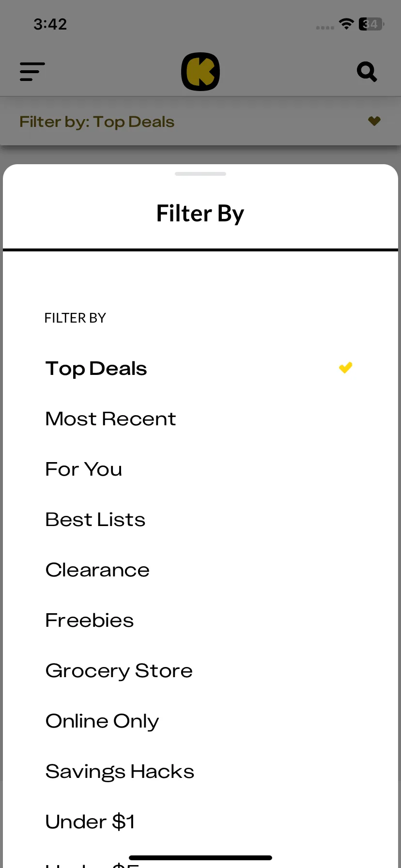Choose Best Lists from the filter list
This screenshot has height=868, width=401.
[x=200, y=520]
